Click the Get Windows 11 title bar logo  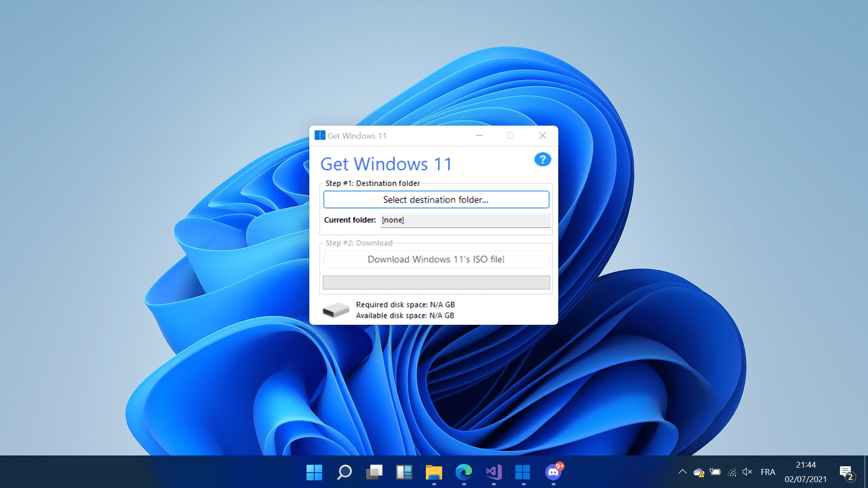coord(320,136)
